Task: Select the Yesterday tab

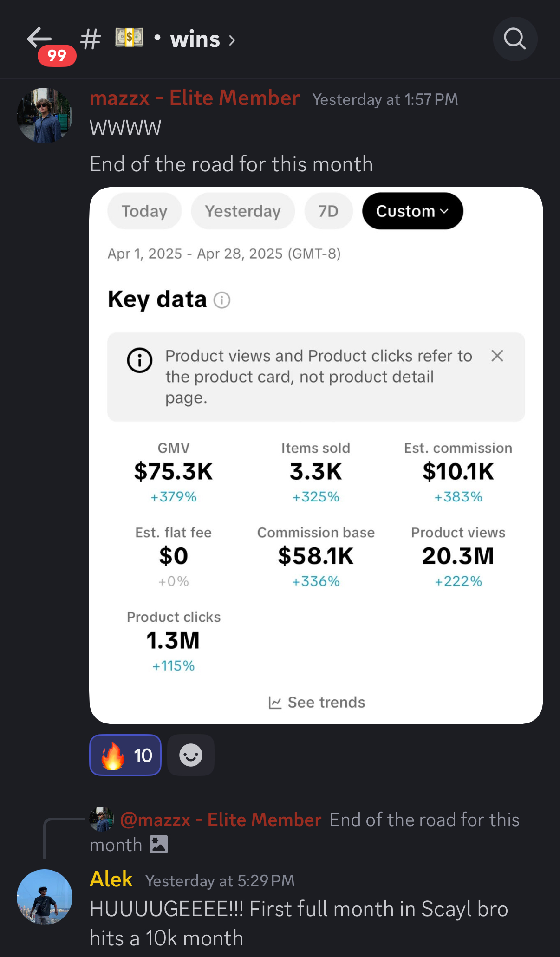Action: click(x=243, y=211)
